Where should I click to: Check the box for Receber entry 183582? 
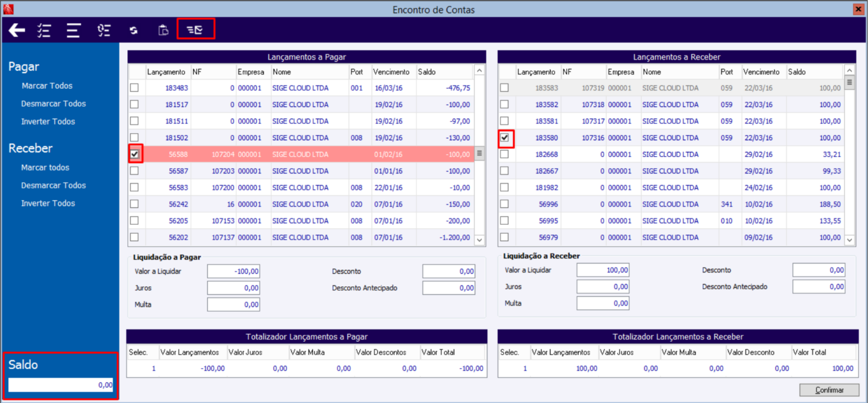click(x=504, y=104)
